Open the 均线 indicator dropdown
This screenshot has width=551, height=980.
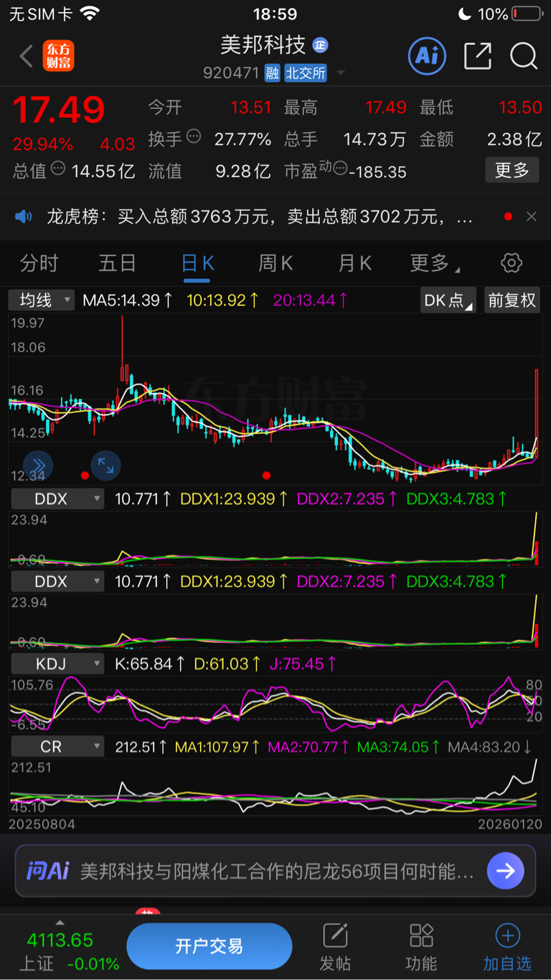tap(42, 300)
